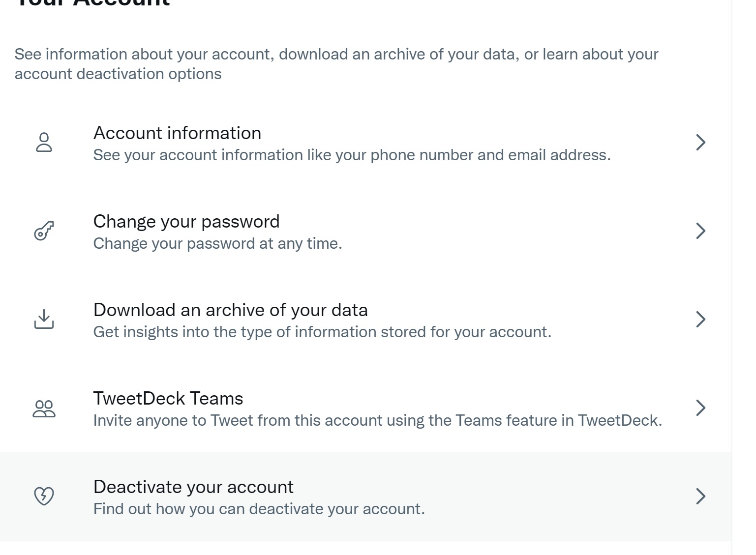Click 'Find out how you can deactivate' text
This screenshot has height=555, width=756.
259,509
